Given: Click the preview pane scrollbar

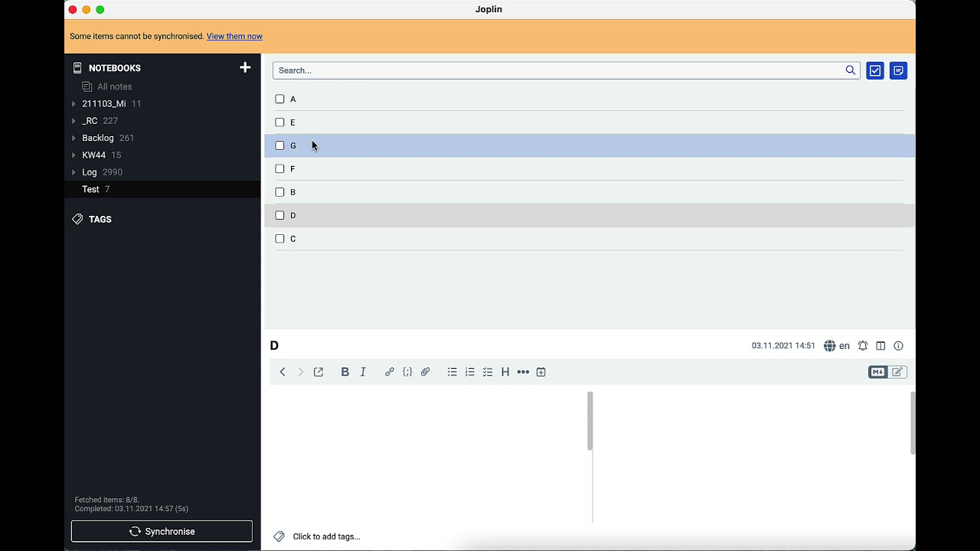Looking at the screenshot, I should [x=912, y=423].
